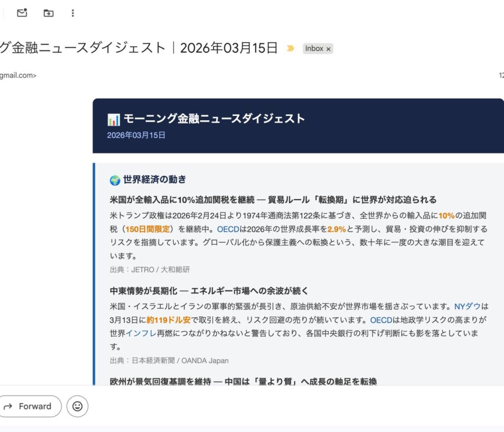The width and height of the screenshot is (504, 432).
Task: Click the email subject line with 2026年03月15日
Action: [x=139, y=48]
